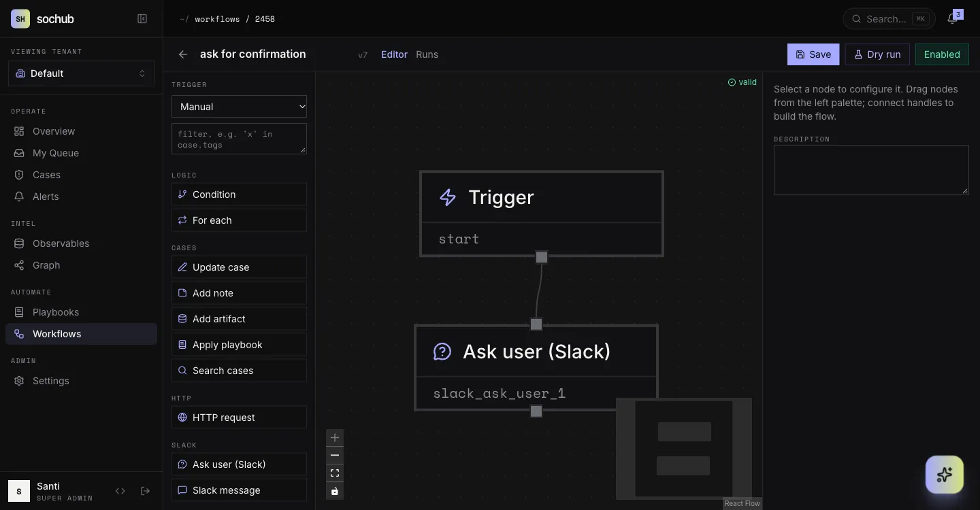This screenshot has height=510, width=980.
Task: Click the sign out icon
Action: 145,491
